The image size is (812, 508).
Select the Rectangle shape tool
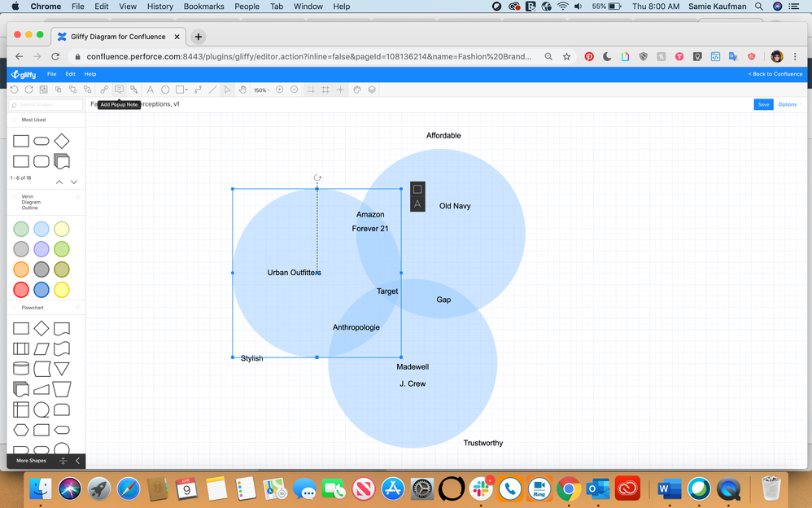pyautogui.click(x=179, y=90)
